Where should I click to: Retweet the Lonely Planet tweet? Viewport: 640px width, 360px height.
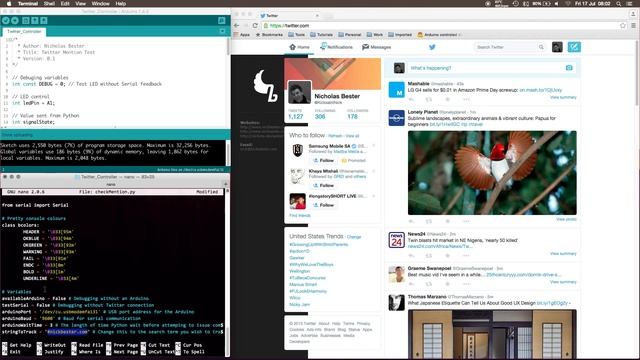429,221
